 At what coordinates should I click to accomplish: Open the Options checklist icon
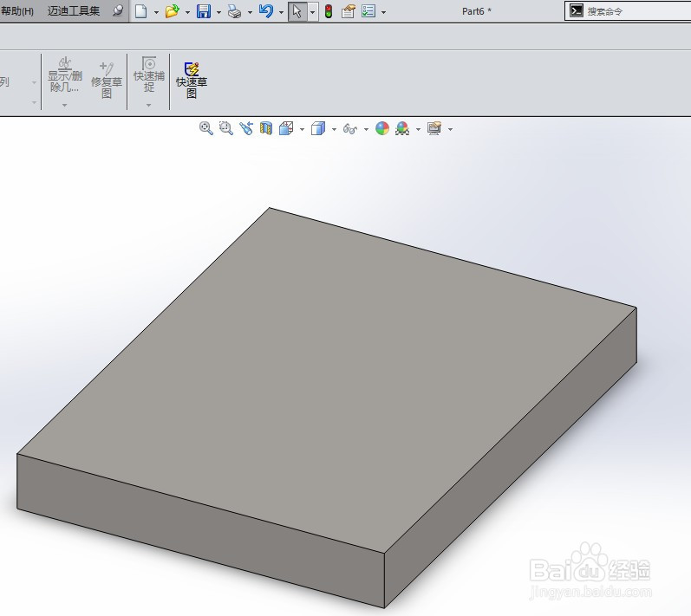pyautogui.click(x=368, y=11)
